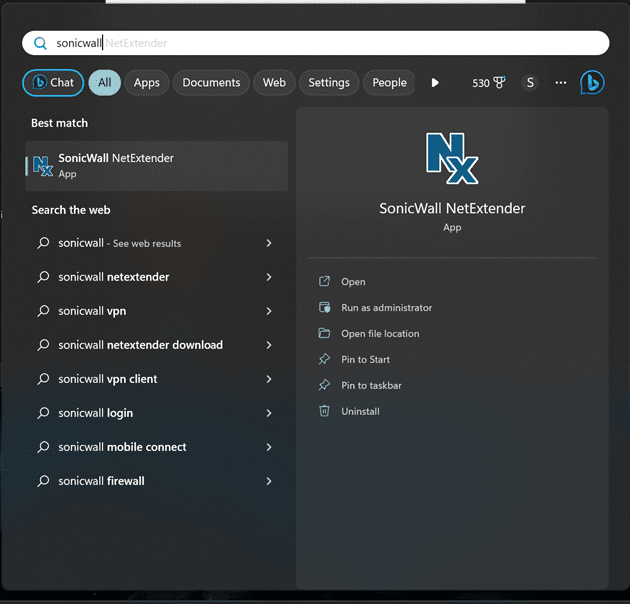The width and height of the screenshot is (630, 604).
Task: Switch to the Web filter tab
Action: click(274, 83)
